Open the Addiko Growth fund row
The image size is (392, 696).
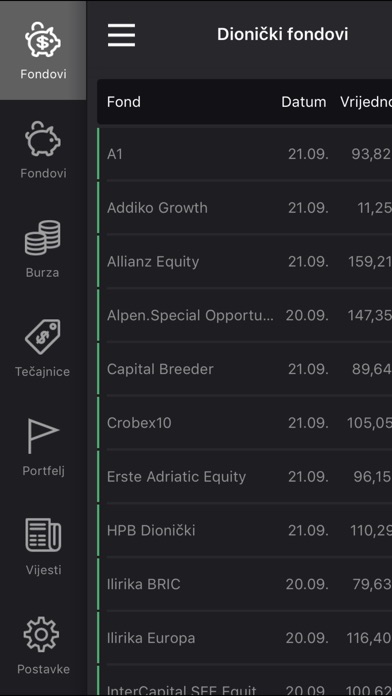pyautogui.click(x=245, y=208)
